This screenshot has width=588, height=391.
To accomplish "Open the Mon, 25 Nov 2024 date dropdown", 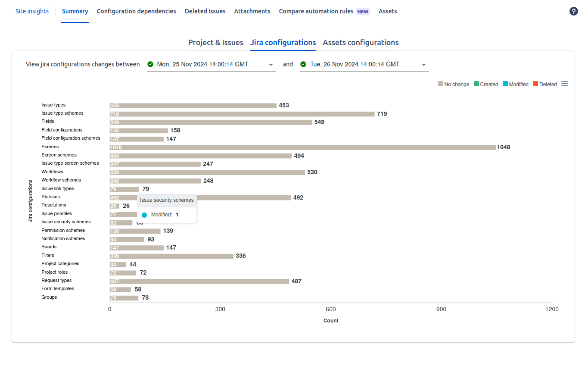I will 212,64.
